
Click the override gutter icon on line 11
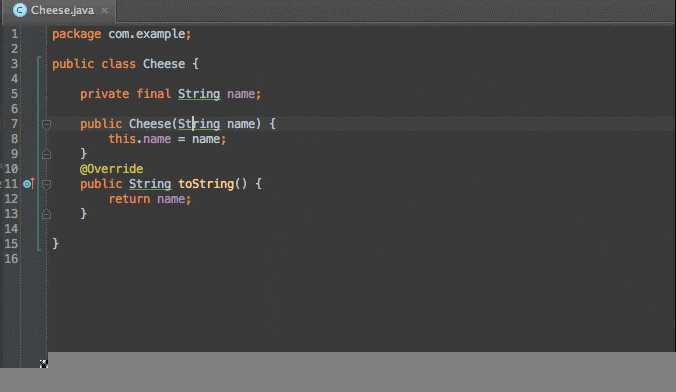click(28, 184)
